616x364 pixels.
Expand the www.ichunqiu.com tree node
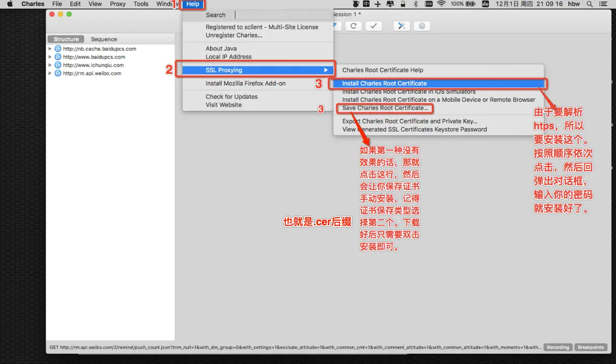click(x=50, y=65)
